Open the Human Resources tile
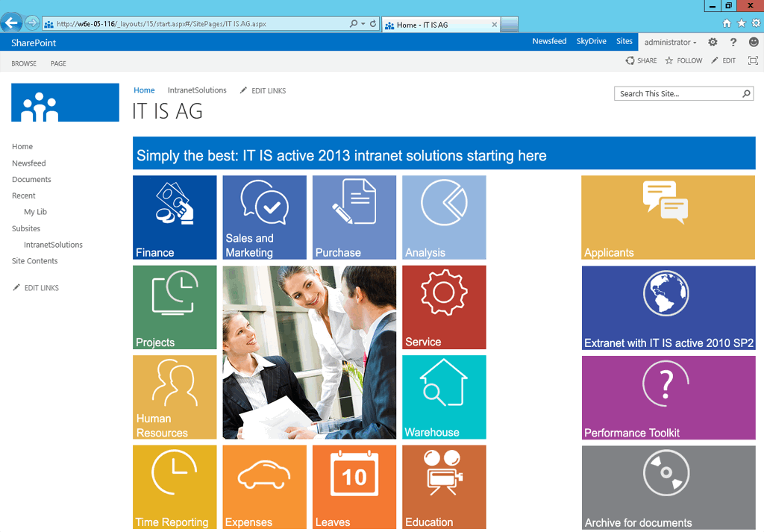 coord(175,397)
